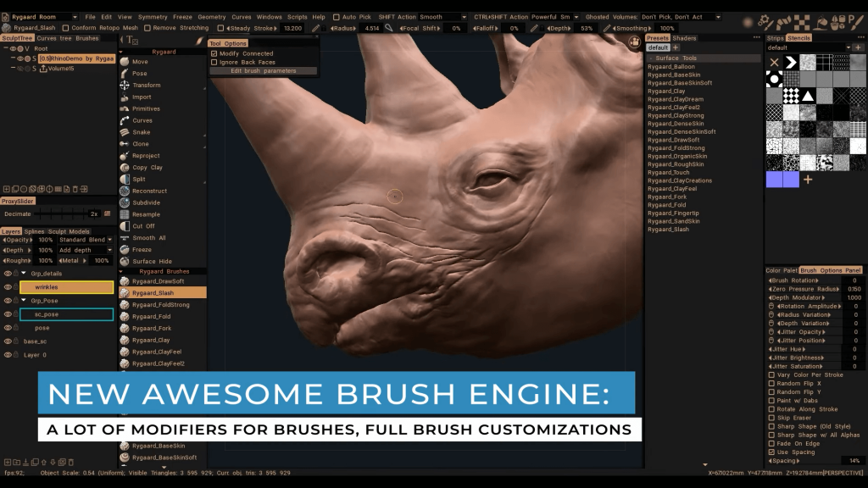The width and height of the screenshot is (868, 488).
Task: Pick the Split tool icon
Action: click(x=125, y=180)
